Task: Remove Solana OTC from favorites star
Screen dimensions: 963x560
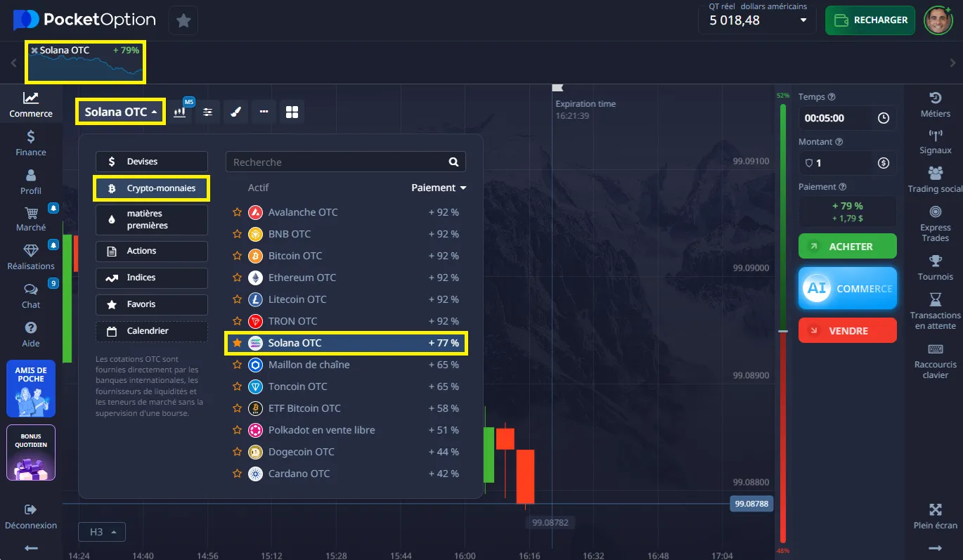Action: (238, 343)
